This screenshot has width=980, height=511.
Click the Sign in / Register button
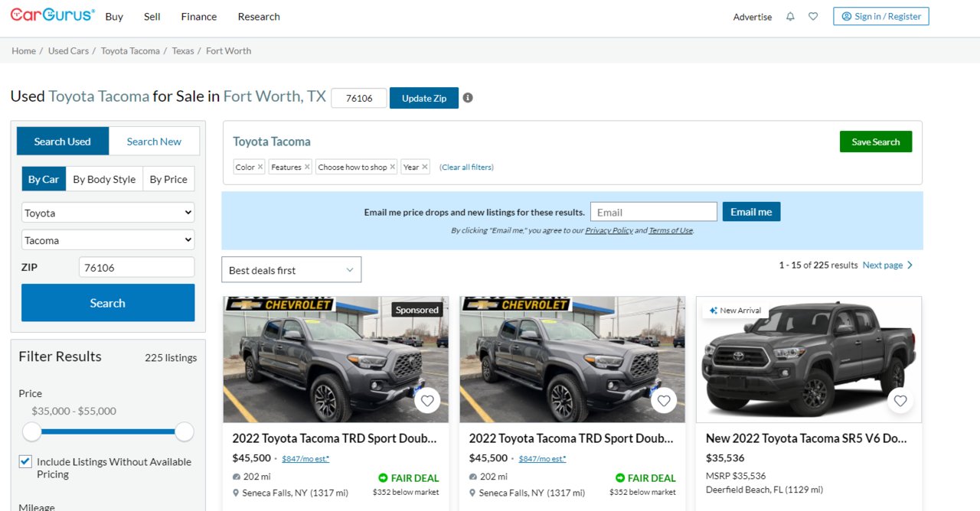pyautogui.click(x=881, y=16)
